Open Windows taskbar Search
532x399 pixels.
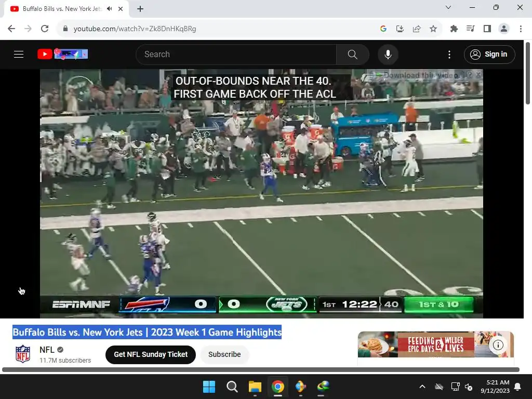(x=232, y=387)
